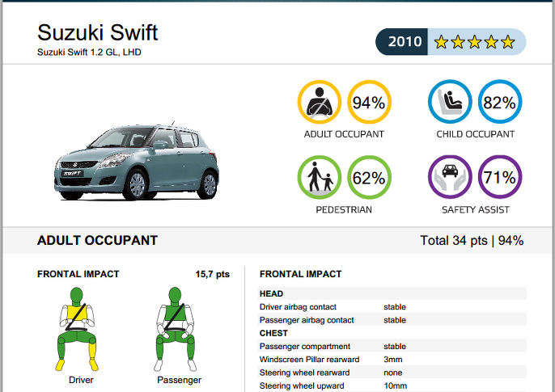Select the 62% pedestrian circle
555x392 pixels.
369,177
